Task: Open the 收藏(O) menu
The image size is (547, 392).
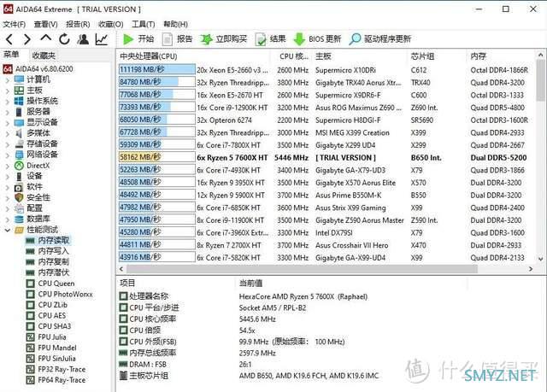Action: coord(110,24)
